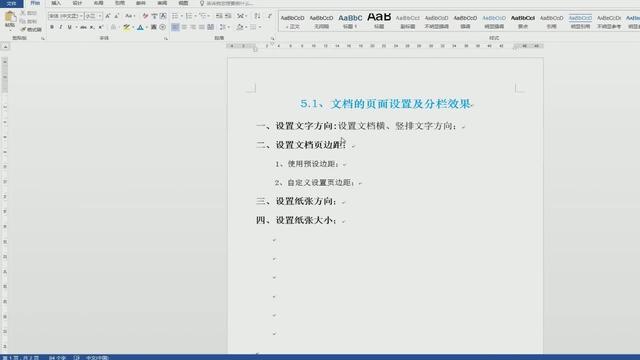
Task: Click the Cut scissors icon
Action: [x=23, y=13]
